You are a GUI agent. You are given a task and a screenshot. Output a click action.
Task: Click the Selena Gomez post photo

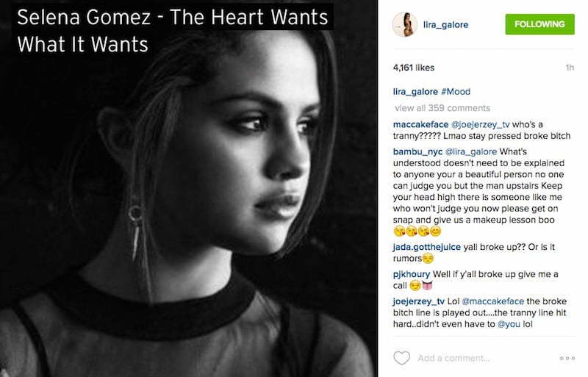click(x=189, y=188)
